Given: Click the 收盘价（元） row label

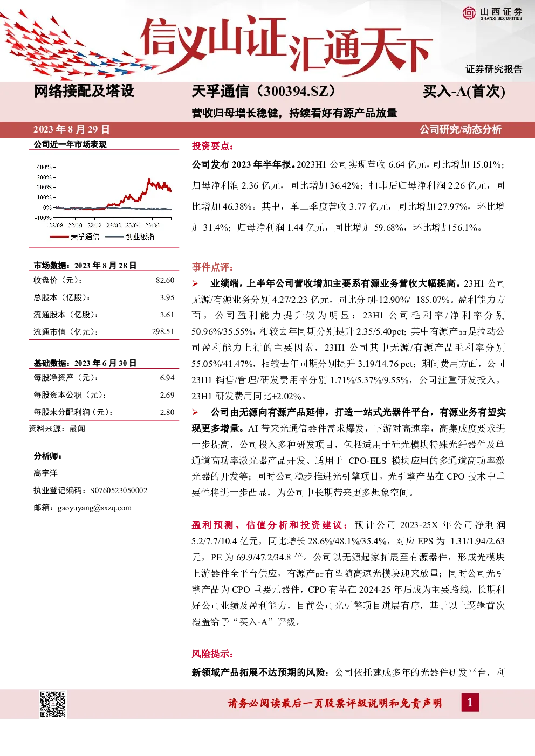Looking at the screenshot, I should [58, 280].
